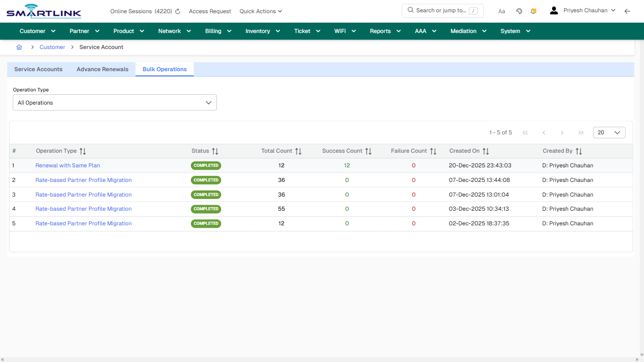Click the back arrow in the header
This screenshot has height=362, width=644.
(x=627, y=11)
